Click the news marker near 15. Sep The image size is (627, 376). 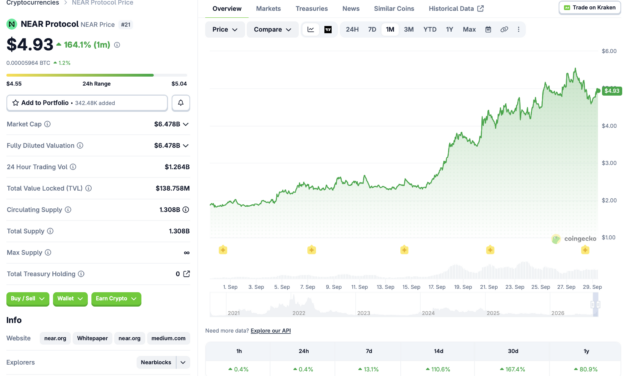tap(404, 250)
